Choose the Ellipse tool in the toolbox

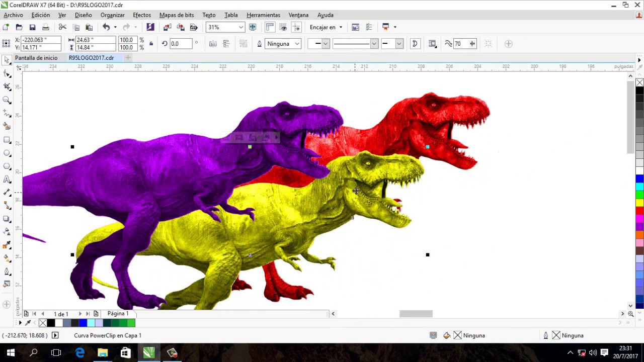(7, 153)
